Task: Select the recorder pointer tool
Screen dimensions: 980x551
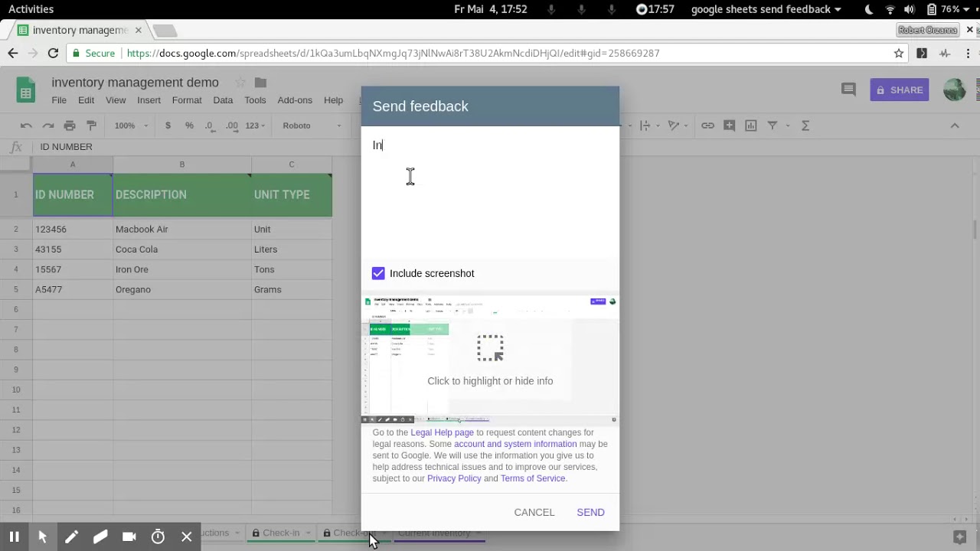Action: pyautogui.click(x=42, y=537)
